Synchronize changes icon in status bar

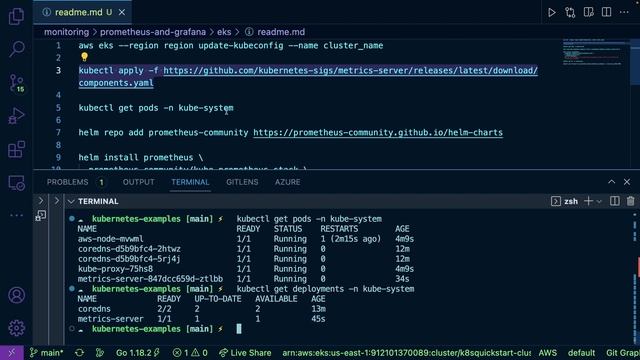point(80,353)
